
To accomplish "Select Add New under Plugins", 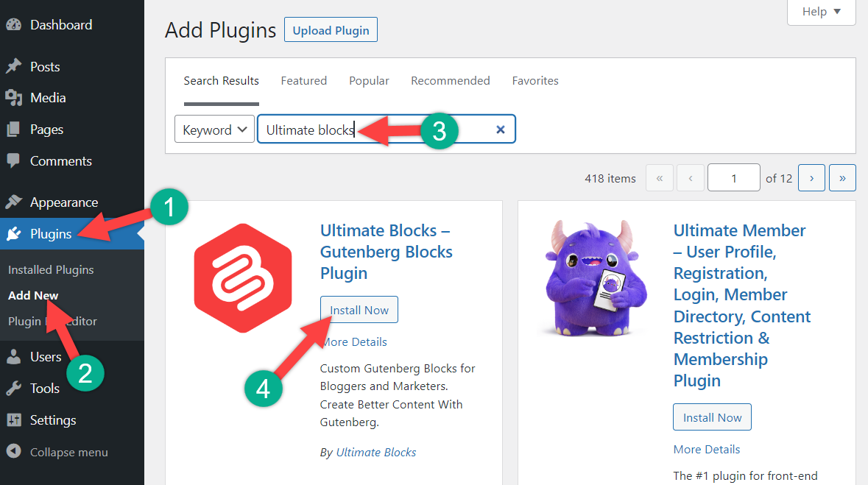I will click(33, 296).
